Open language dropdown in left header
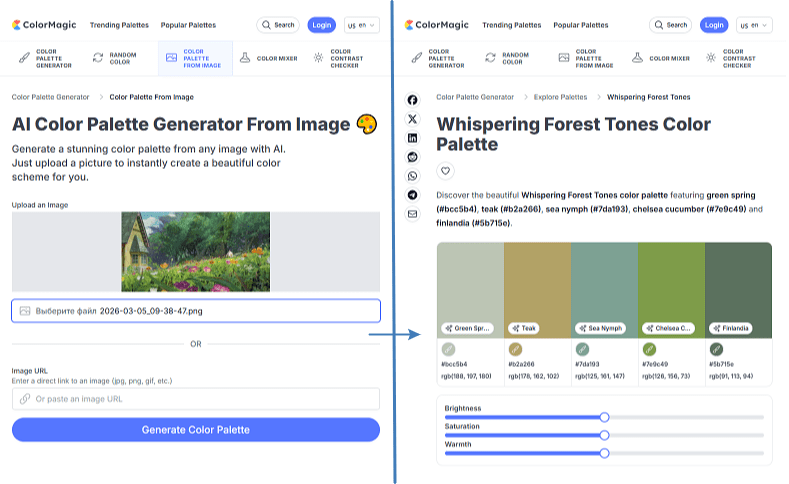Screen dimensions: 789x484 (x=362, y=25)
